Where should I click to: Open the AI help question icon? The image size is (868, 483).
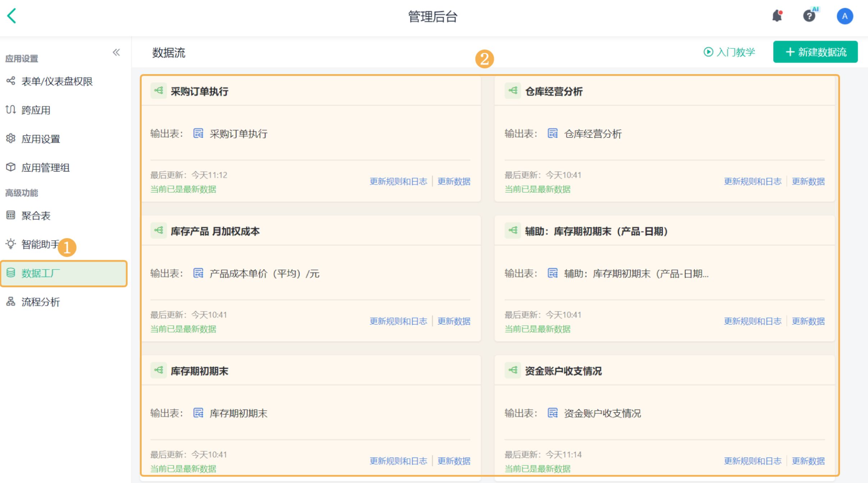click(809, 16)
